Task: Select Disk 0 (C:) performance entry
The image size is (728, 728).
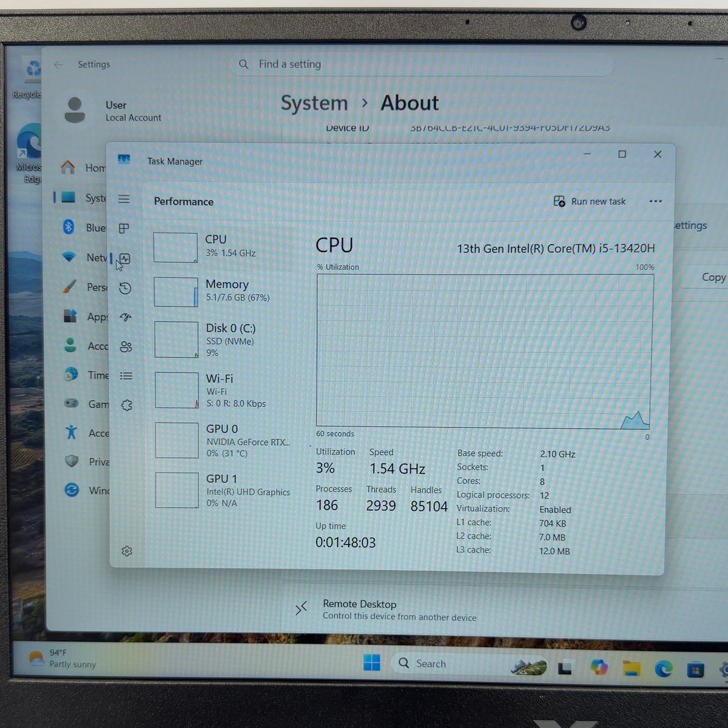Action: coord(221,340)
